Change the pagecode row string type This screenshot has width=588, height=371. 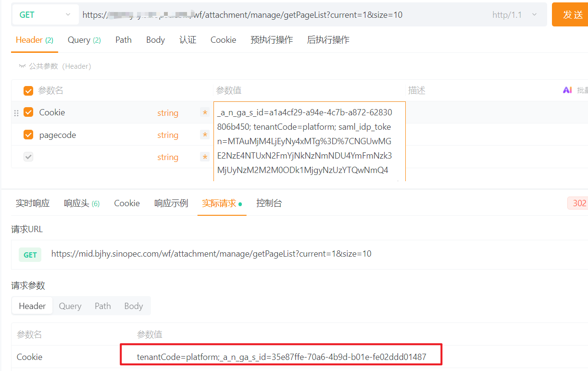(168, 135)
